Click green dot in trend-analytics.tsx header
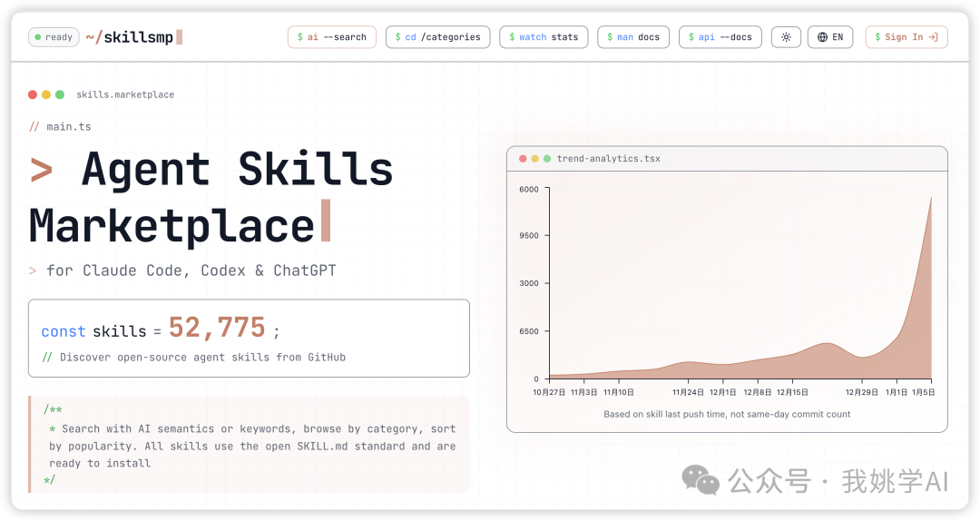 coord(547,159)
